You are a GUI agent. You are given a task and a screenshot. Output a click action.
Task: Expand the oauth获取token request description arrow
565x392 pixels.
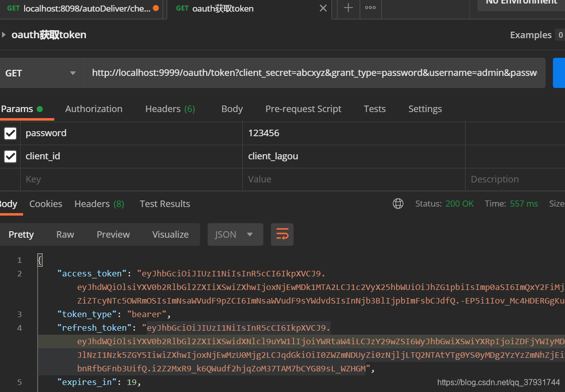tap(4, 35)
